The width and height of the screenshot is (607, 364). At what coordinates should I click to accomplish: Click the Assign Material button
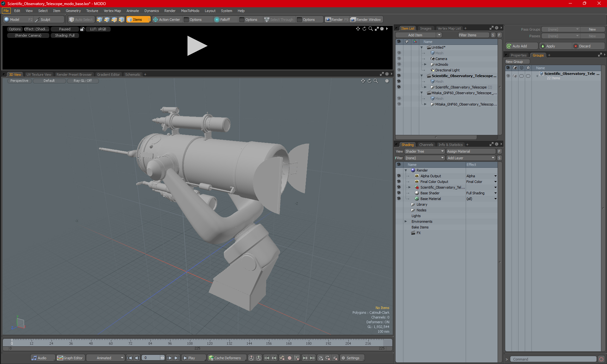point(471,151)
